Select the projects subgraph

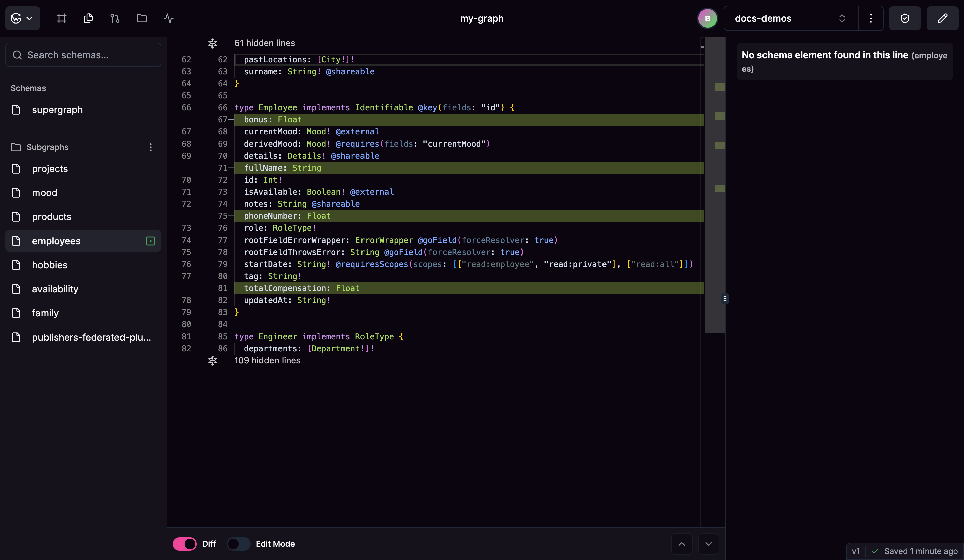[x=83, y=169]
